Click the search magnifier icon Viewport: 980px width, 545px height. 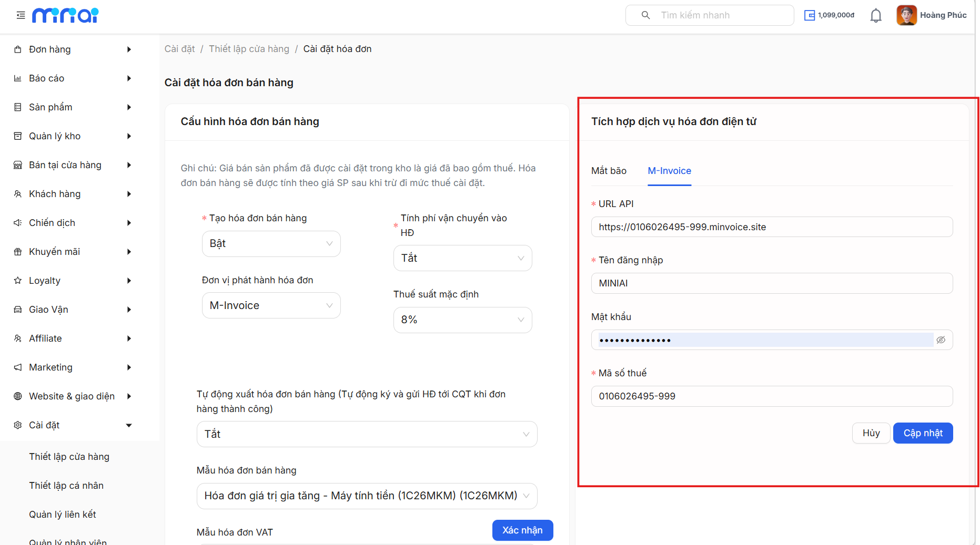click(x=645, y=15)
